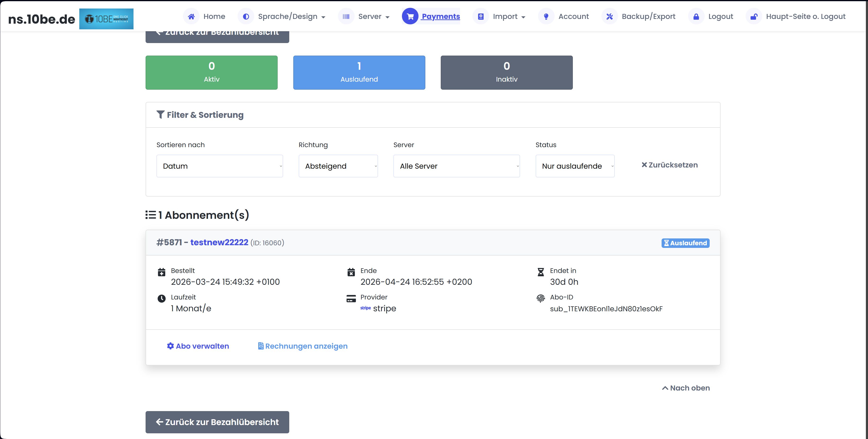
Task: Open the Sortieren nach Datum dropdown
Action: [219, 166]
